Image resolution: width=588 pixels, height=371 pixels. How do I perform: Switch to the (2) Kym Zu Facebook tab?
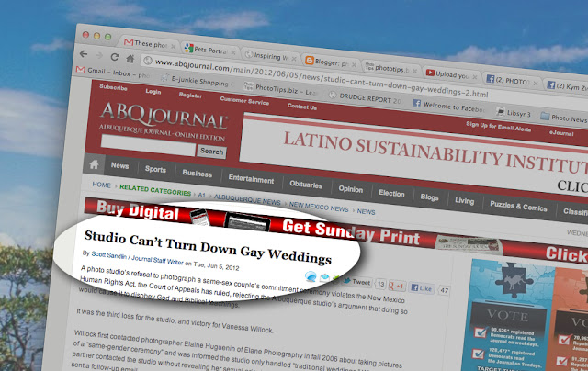(567, 86)
